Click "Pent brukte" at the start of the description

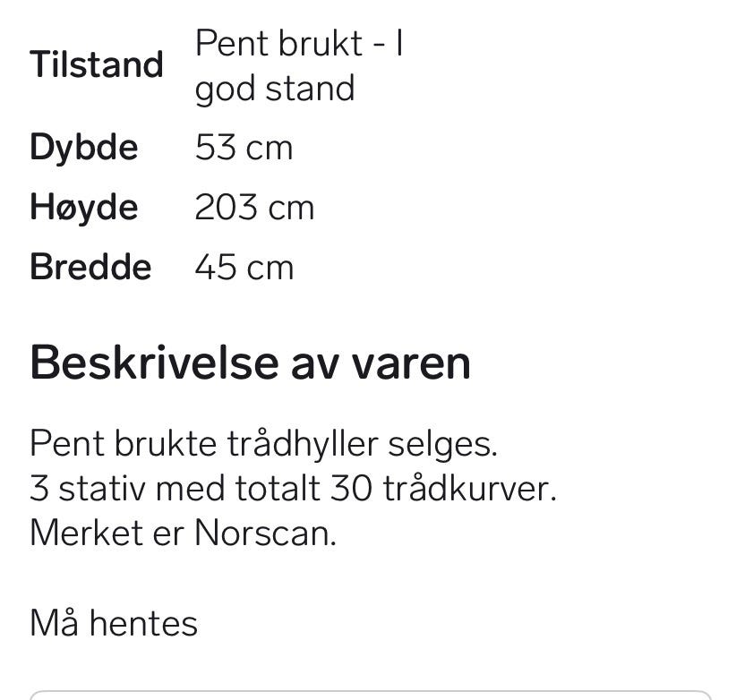click(x=124, y=444)
